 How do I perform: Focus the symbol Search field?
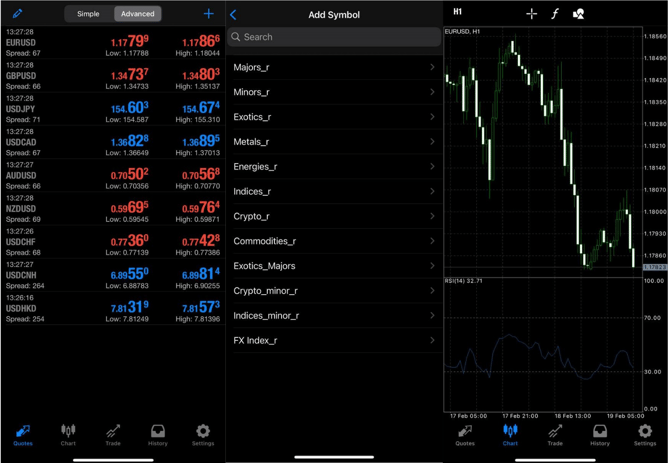click(334, 37)
